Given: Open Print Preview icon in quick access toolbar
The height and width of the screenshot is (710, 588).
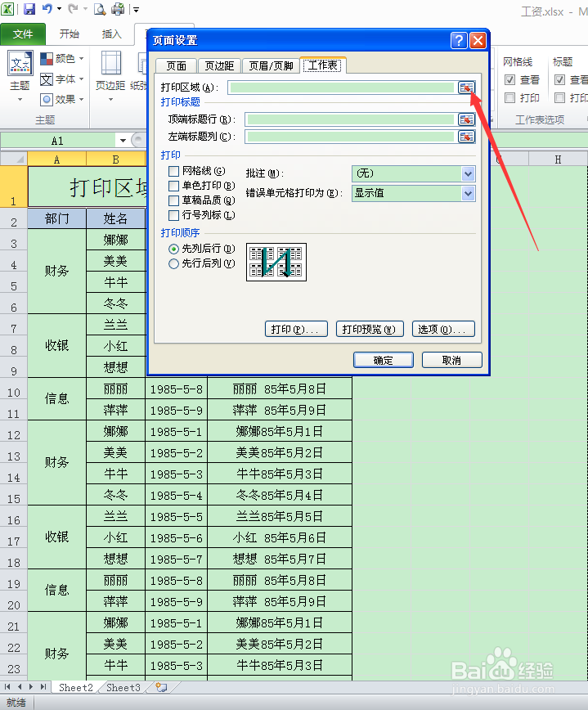Looking at the screenshot, I should (100, 9).
